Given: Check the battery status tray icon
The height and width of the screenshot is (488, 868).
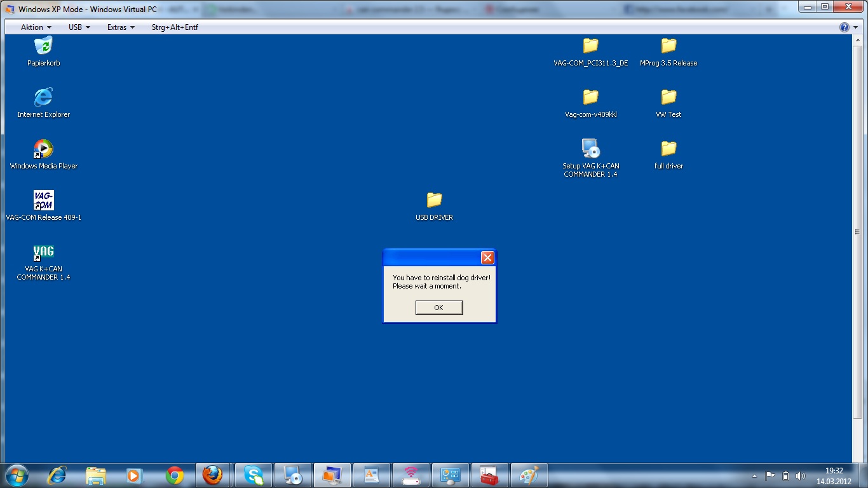Looking at the screenshot, I should (x=785, y=476).
